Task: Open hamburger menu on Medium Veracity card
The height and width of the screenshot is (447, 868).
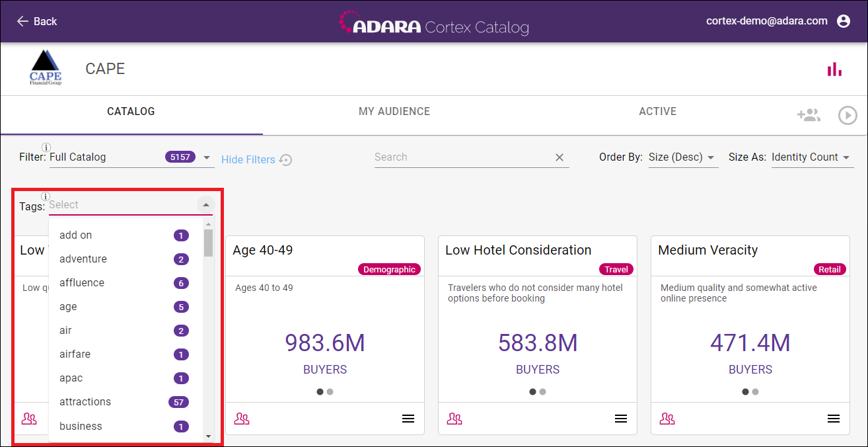Action: click(x=834, y=419)
